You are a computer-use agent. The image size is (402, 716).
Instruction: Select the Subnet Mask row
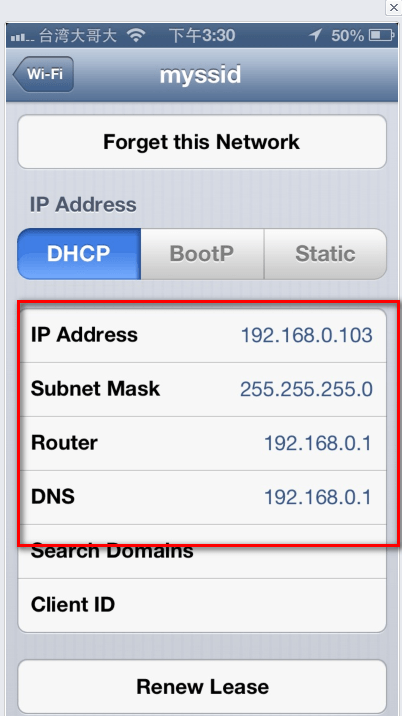pos(202,390)
